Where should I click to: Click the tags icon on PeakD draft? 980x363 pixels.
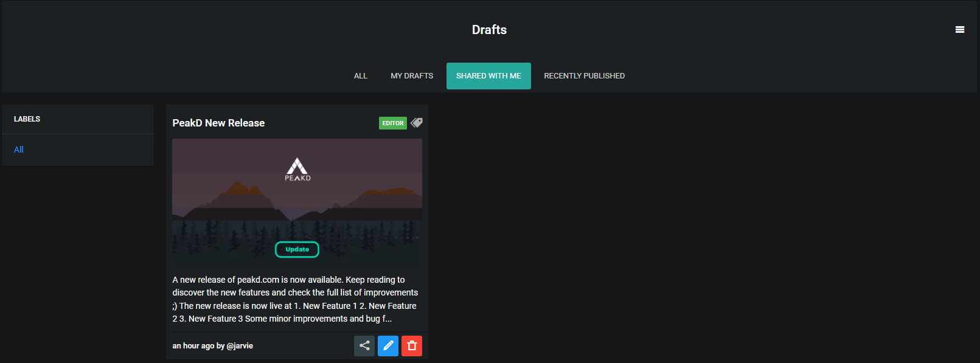coord(417,123)
